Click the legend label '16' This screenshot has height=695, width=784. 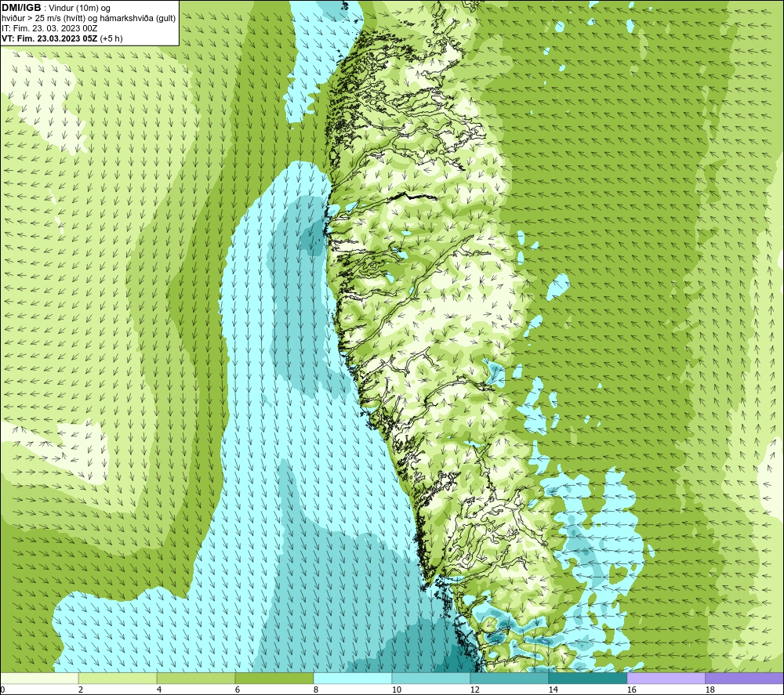pos(631,690)
